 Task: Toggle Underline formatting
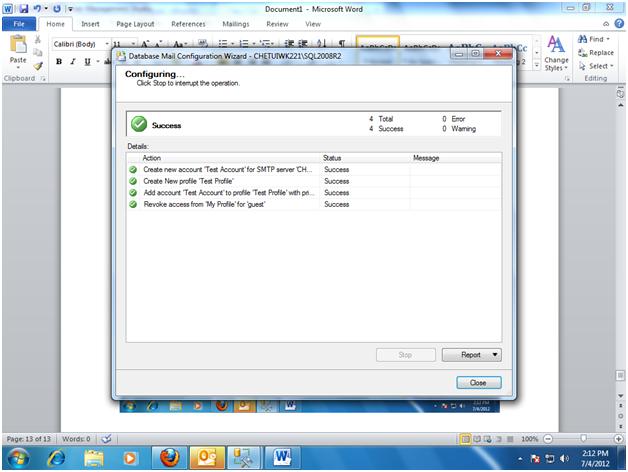click(87, 61)
